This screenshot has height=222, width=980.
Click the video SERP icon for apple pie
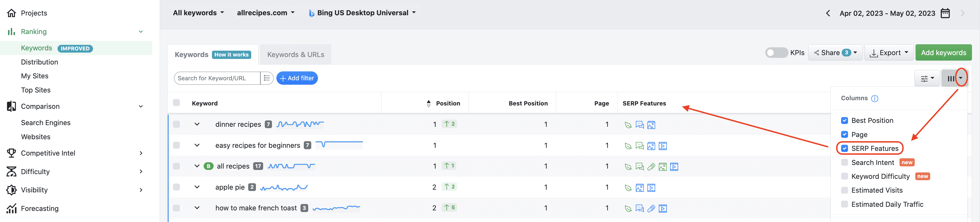pos(651,188)
